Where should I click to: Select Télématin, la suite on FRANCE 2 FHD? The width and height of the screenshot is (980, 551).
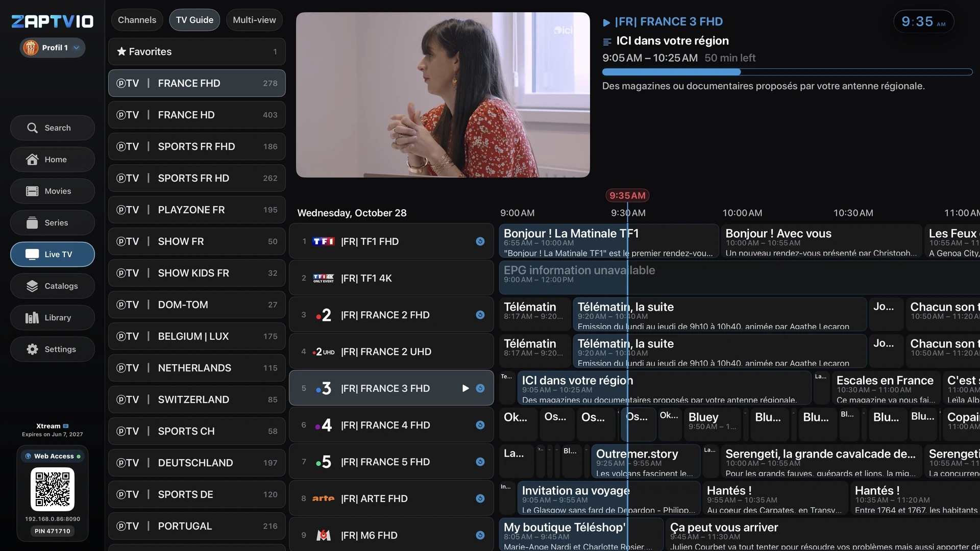pyautogui.click(x=720, y=315)
